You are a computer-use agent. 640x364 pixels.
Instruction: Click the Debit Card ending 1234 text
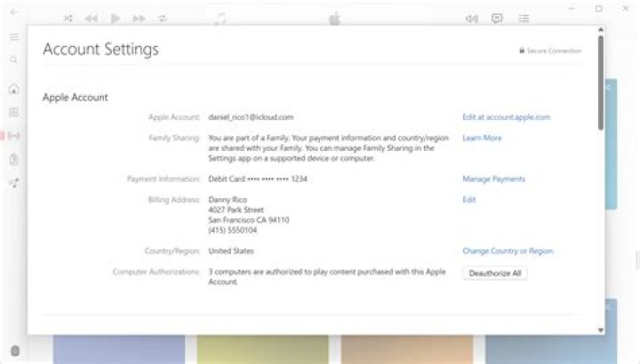(258, 179)
